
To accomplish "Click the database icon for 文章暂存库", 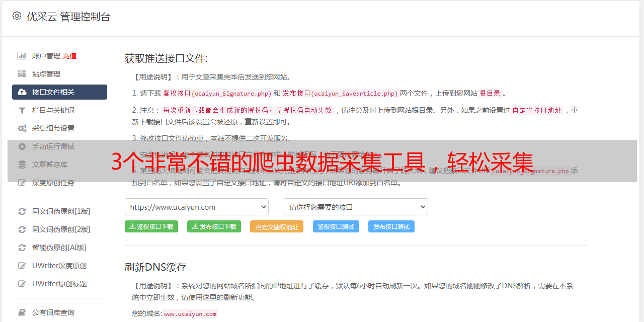I will click(x=22, y=165).
